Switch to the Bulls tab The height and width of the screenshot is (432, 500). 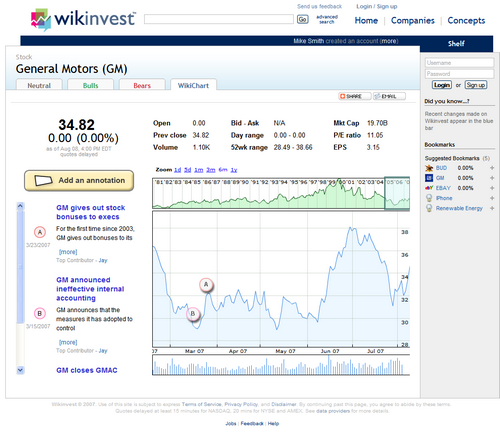[x=91, y=85]
